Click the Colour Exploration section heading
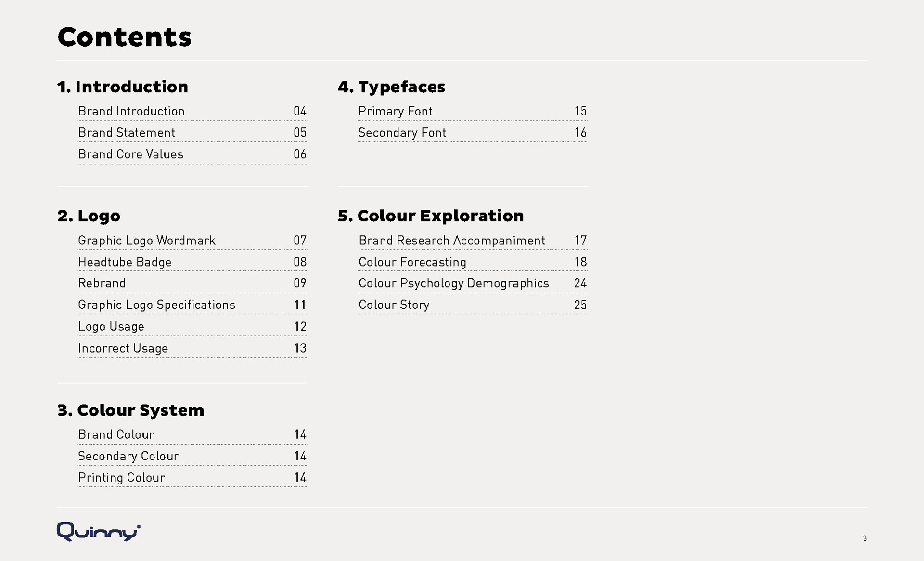 tap(431, 216)
